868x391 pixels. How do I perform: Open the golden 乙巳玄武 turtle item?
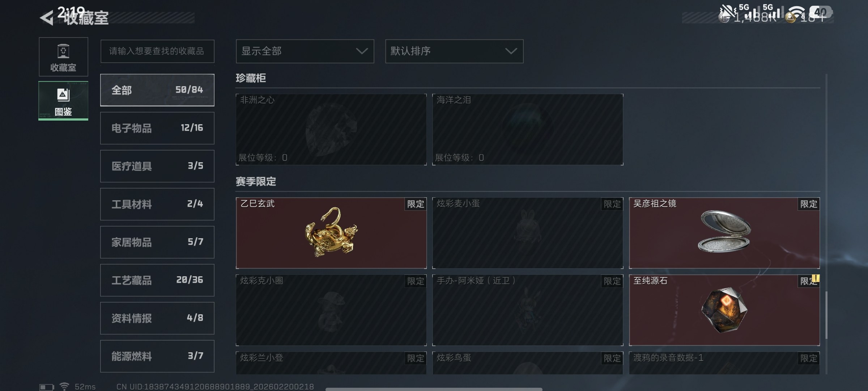[x=331, y=233]
